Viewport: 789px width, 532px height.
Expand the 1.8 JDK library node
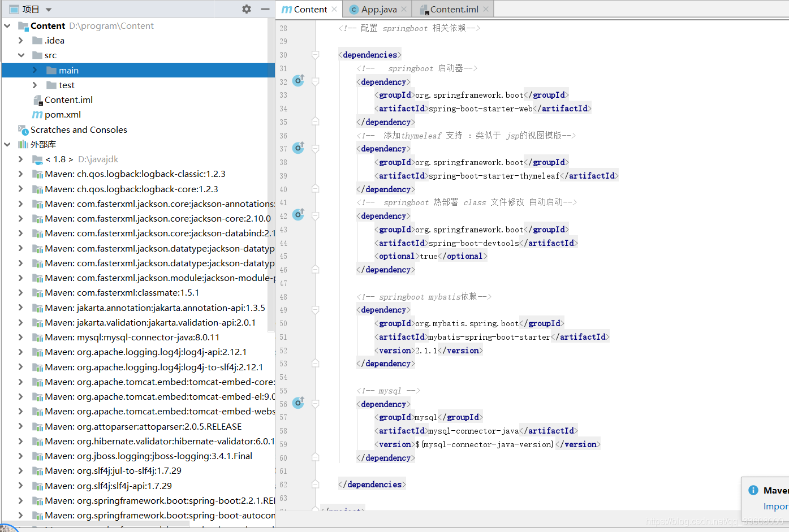click(21, 159)
